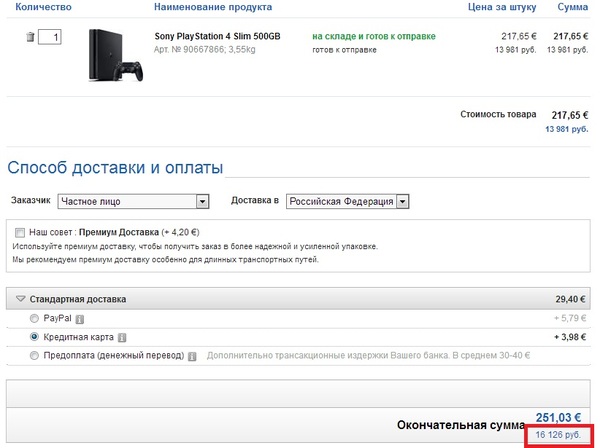The image size is (600, 448).
Task: Click the Цена за штуку column header
Action: pyautogui.click(x=502, y=7)
